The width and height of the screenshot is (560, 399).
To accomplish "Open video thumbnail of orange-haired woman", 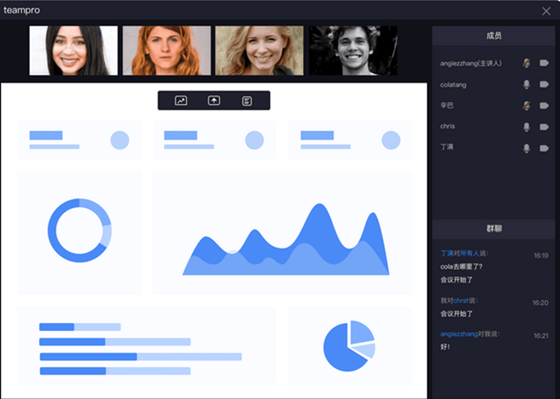I will tap(167, 50).
